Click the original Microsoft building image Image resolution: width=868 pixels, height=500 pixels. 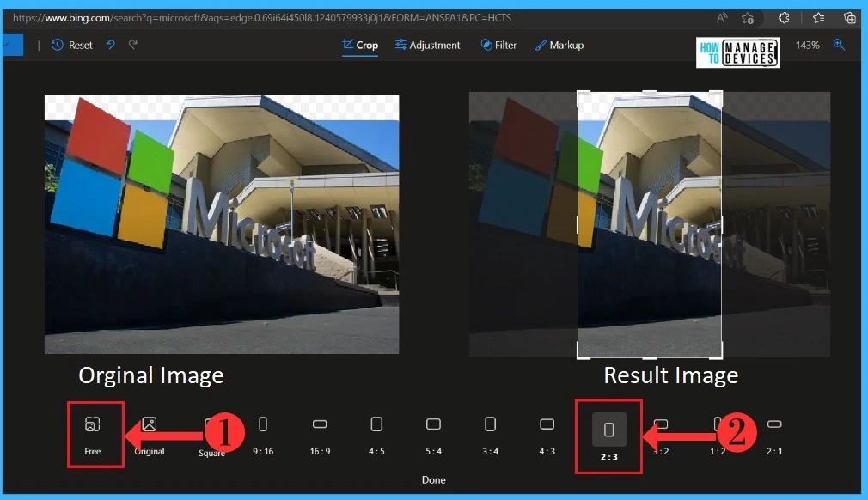pos(222,224)
